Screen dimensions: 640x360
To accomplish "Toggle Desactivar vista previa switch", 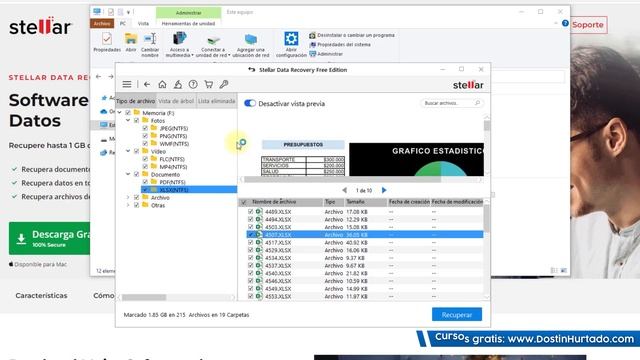I will pyautogui.click(x=250, y=103).
